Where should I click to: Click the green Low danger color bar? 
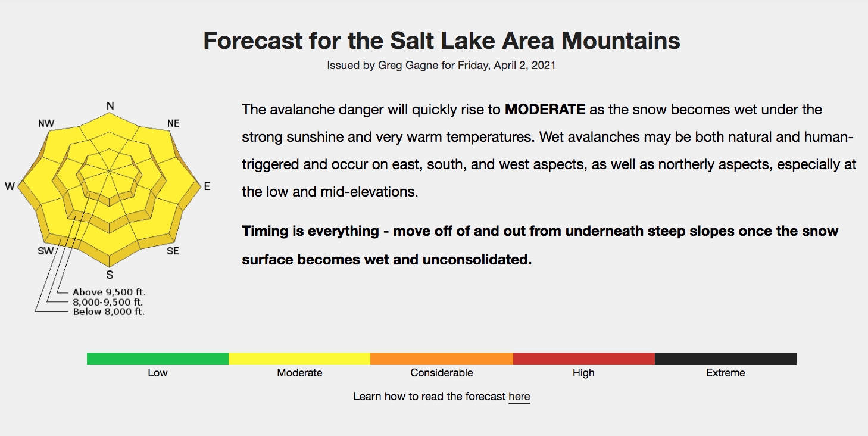click(158, 358)
